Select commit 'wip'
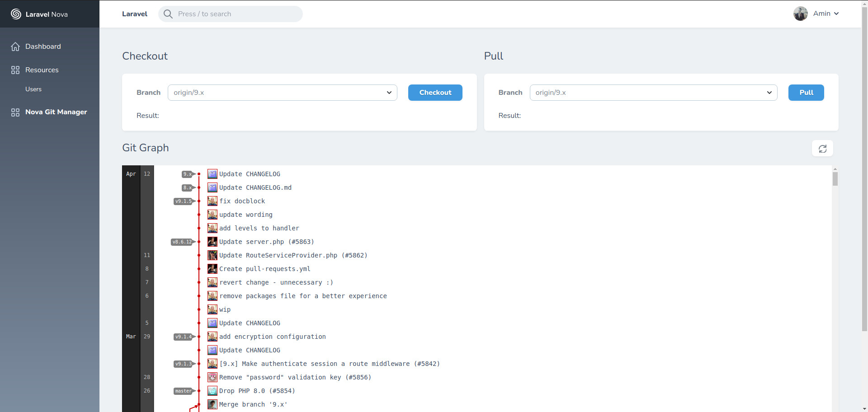The height and width of the screenshot is (412, 868). 225,309
